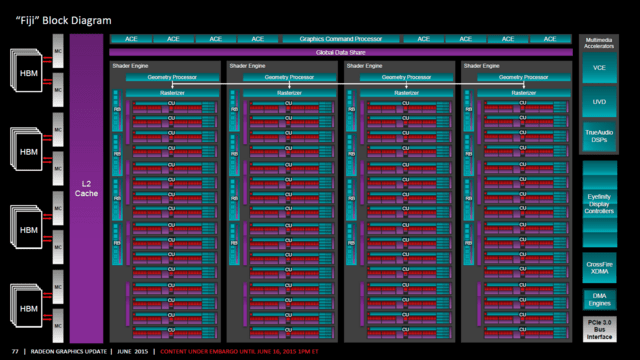Click the bottom CU in rightmost Shader Engine
The image size is (640, 360).
[x=526, y=333]
